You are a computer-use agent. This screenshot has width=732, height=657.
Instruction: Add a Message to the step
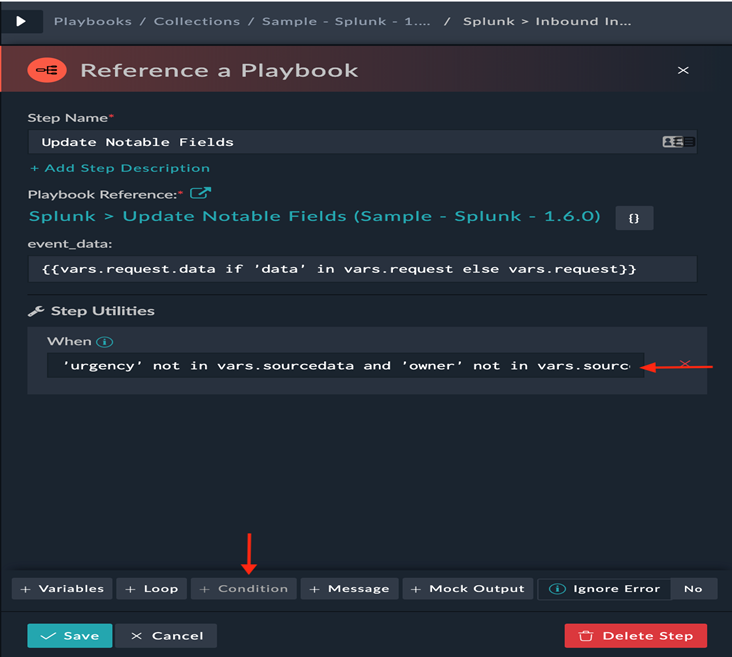[x=349, y=589]
